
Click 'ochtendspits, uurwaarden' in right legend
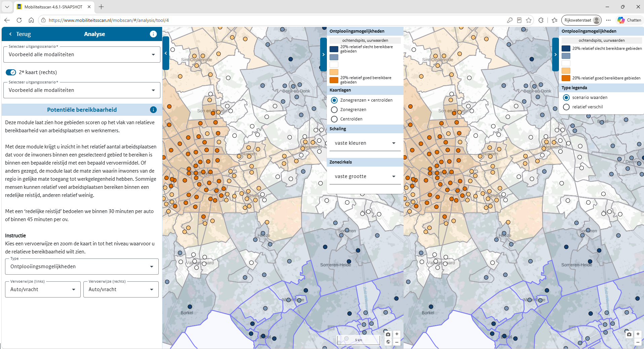602,40
